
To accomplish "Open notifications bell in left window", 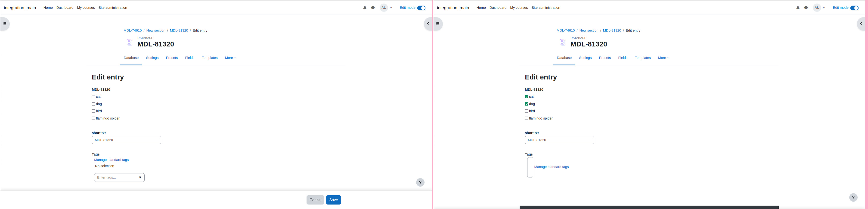I will 365,8.
